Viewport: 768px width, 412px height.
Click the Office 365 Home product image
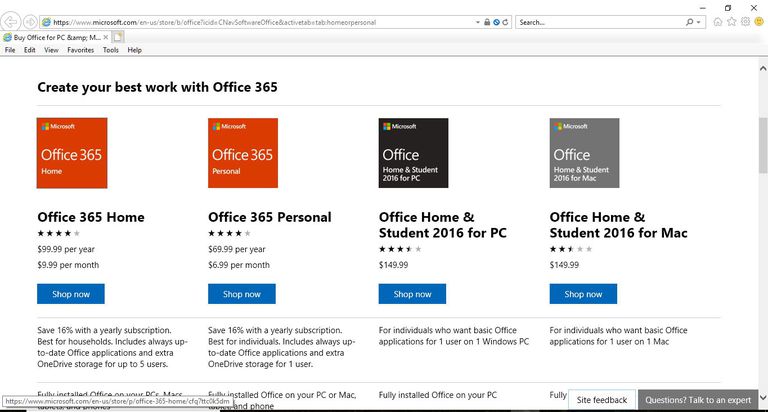[x=72, y=153]
